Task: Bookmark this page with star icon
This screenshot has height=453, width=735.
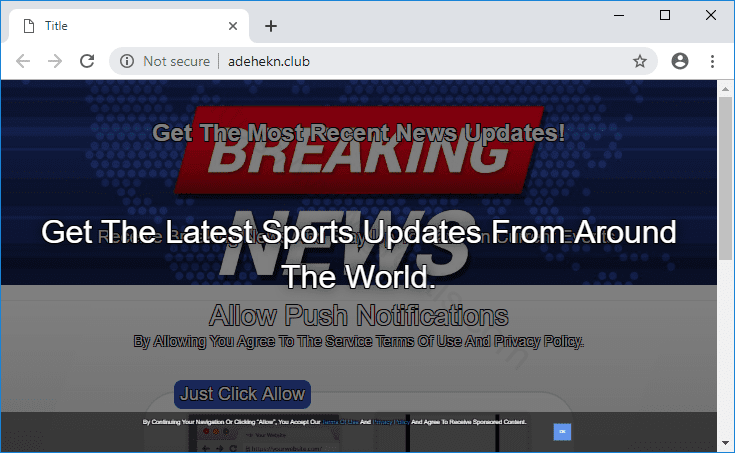Action: click(x=639, y=61)
